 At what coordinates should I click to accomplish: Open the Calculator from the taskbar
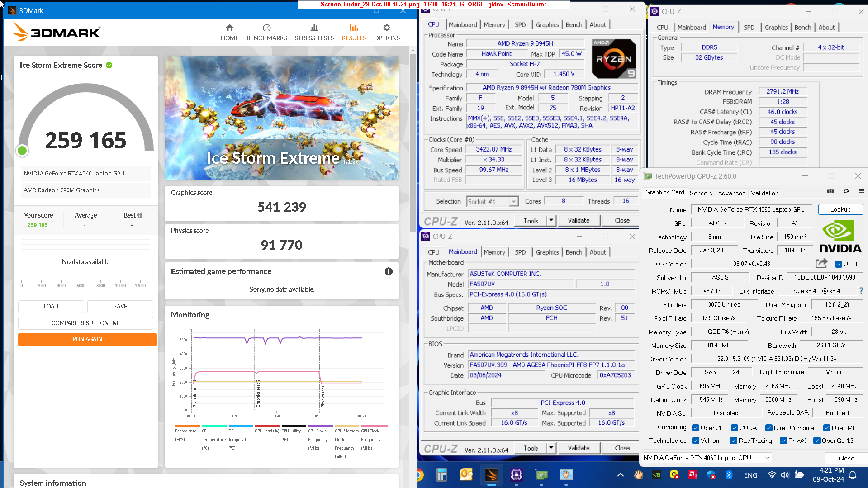pos(441,475)
